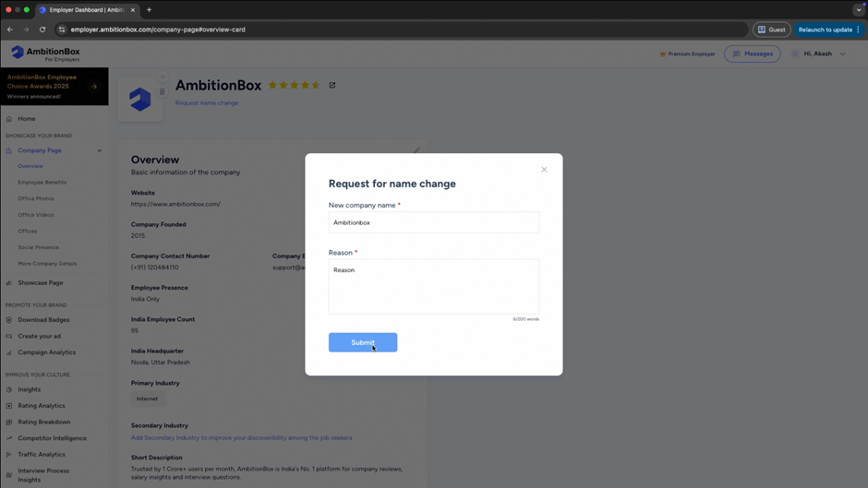This screenshot has width=868, height=488.
Task: Click the Home icon in the sidebar
Action: [9, 119]
